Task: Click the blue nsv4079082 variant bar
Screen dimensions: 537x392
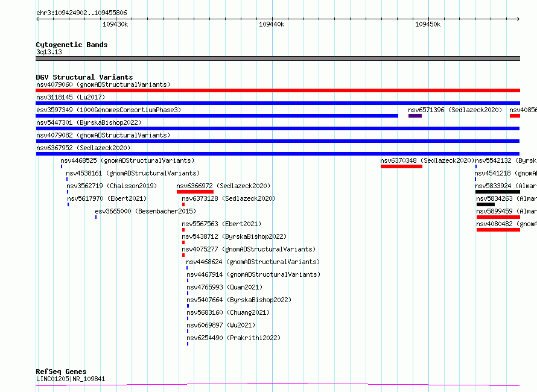Action: [278, 141]
